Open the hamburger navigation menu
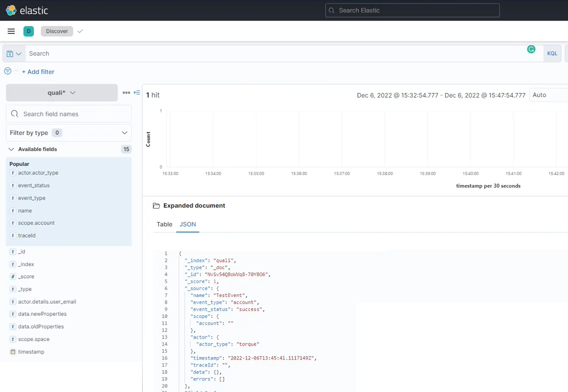This screenshot has width=568, height=392. 11,31
